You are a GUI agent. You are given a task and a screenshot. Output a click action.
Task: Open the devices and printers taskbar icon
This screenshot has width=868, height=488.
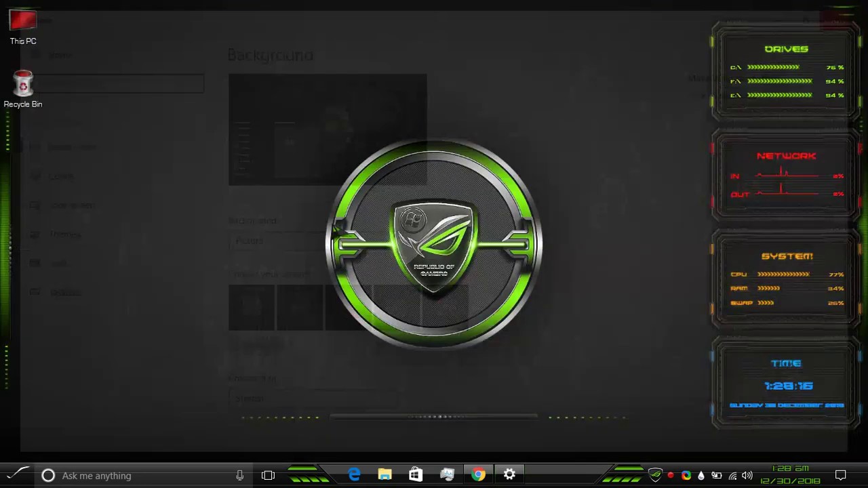click(x=447, y=475)
